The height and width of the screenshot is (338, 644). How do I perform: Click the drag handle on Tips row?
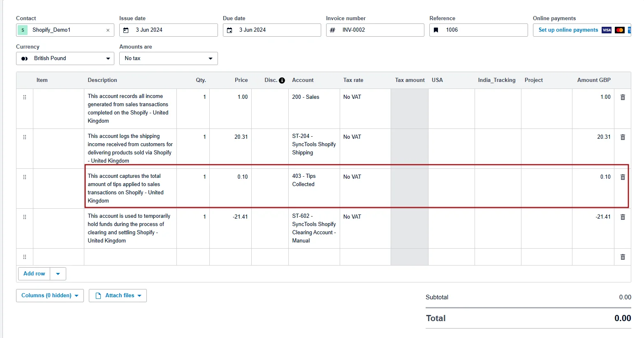coord(25,177)
